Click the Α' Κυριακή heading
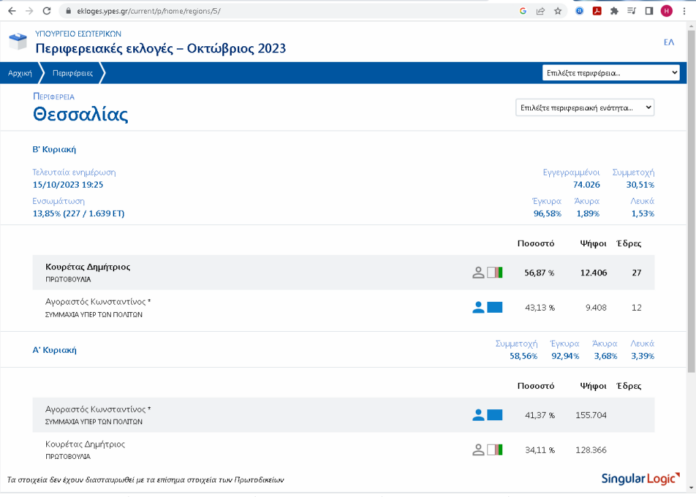Screen dimensions: 696x497 (x=54, y=350)
